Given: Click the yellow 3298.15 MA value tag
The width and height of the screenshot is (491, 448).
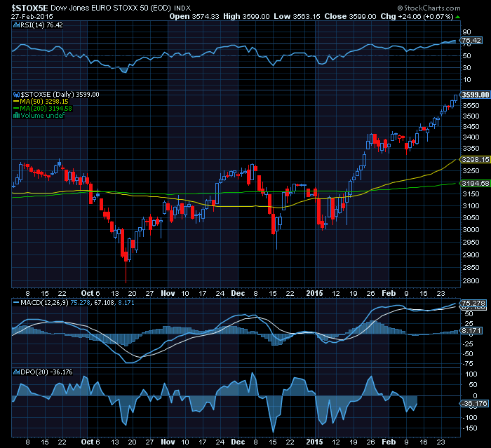Looking at the screenshot, I should click(475, 159).
